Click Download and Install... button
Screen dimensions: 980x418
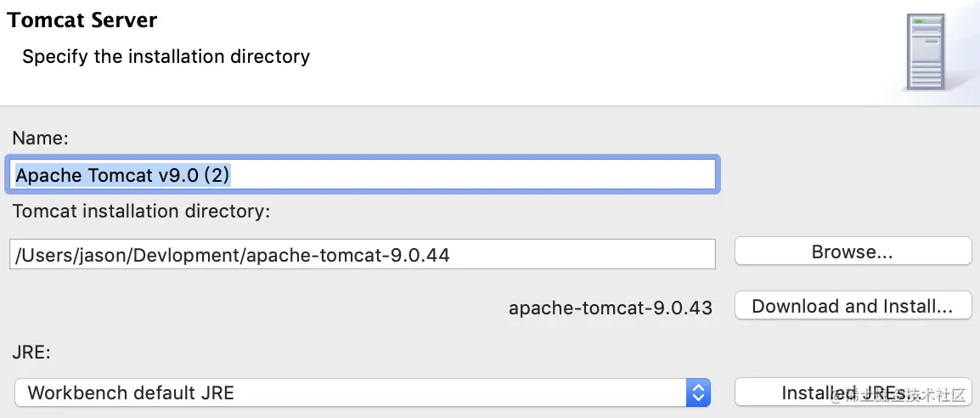point(852,306)
